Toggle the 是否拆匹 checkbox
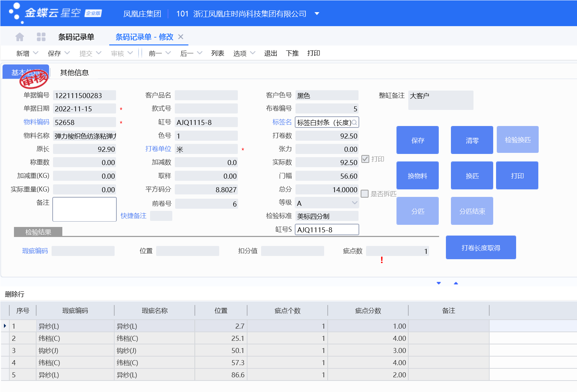577x392 pixels. click(x=365, y=194)
